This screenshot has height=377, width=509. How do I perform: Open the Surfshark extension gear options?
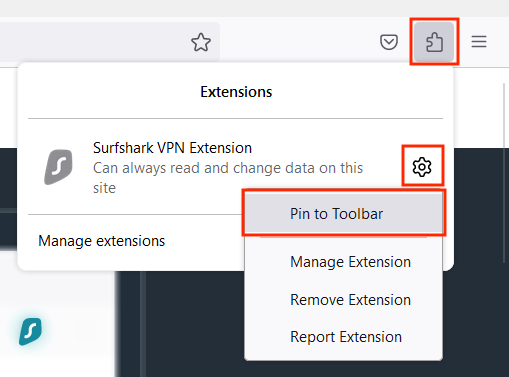[x=422, y=167]
